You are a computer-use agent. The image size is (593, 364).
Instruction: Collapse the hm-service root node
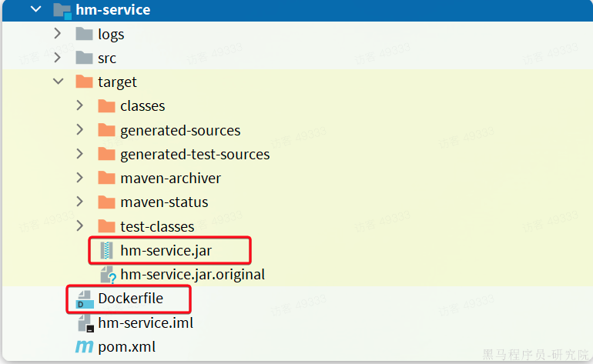(x=36, y=9)
